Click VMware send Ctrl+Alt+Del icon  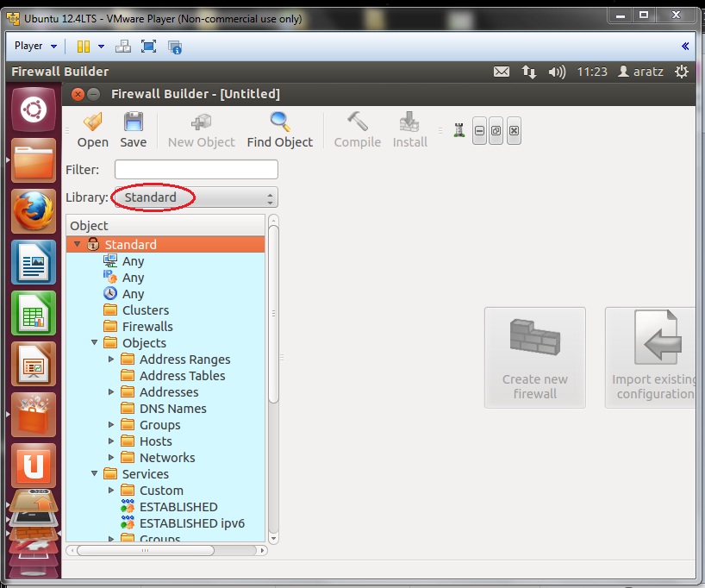point(122,47)
